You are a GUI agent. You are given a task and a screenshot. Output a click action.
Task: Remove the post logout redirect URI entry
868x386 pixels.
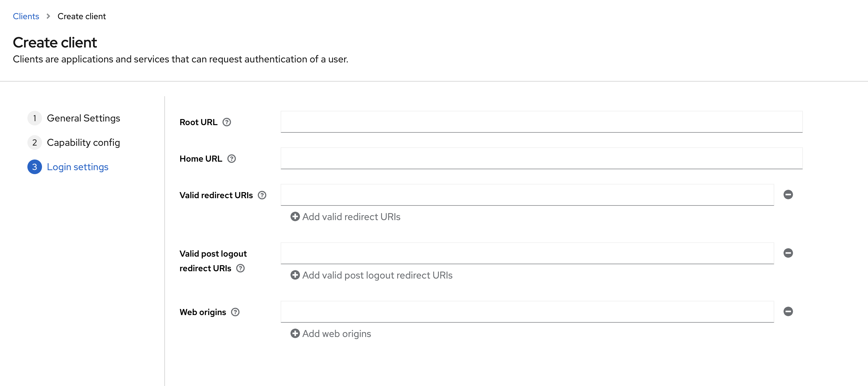click(x=788, y=253)
